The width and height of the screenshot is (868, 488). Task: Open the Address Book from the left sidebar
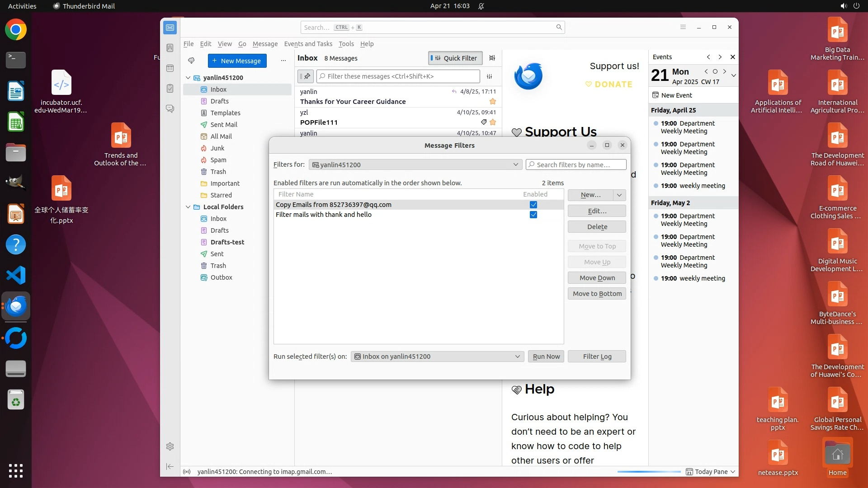[x=170, y=48]
